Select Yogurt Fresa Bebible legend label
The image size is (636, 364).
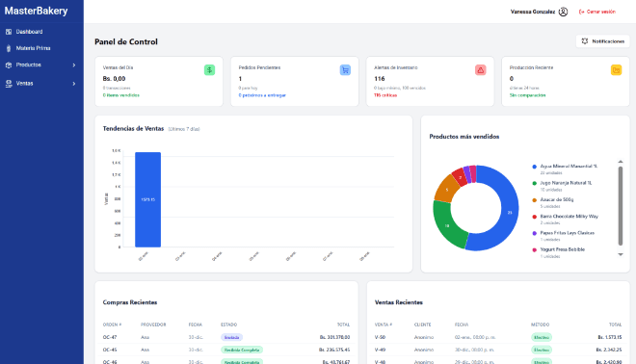(x=563, y=249)
